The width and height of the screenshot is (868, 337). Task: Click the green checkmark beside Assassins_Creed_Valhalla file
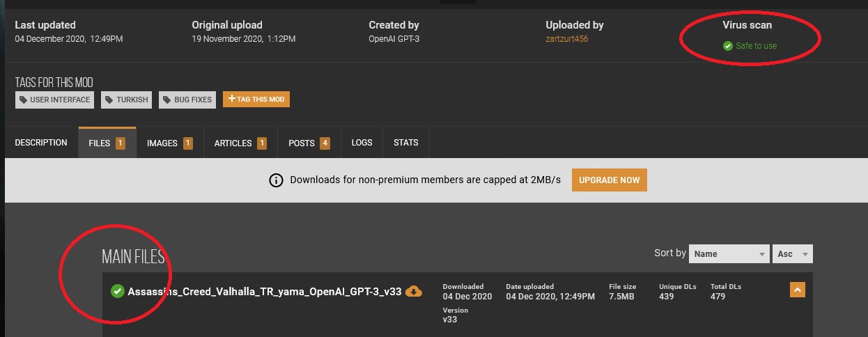pyautogui.click(x=118, y=291)
